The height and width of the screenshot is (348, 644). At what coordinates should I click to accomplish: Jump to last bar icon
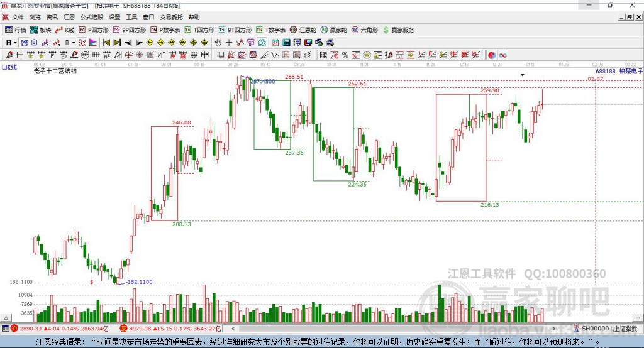[117, 43]
